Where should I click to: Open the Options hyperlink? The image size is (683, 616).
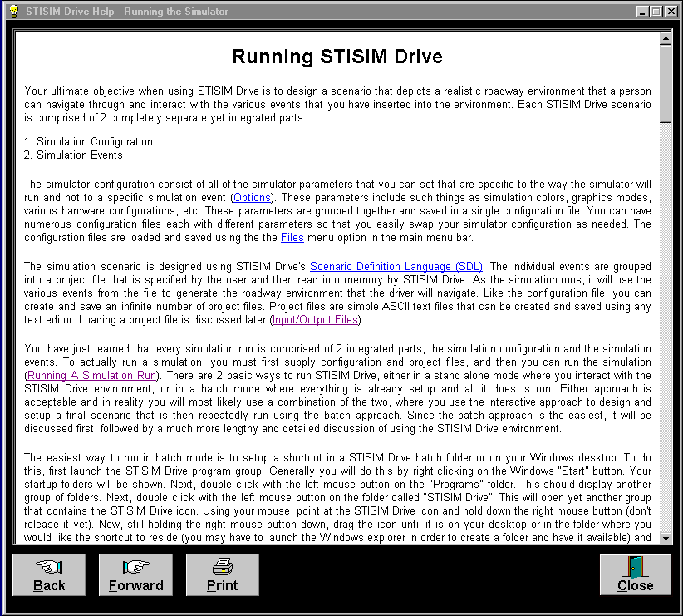point(252,198)
